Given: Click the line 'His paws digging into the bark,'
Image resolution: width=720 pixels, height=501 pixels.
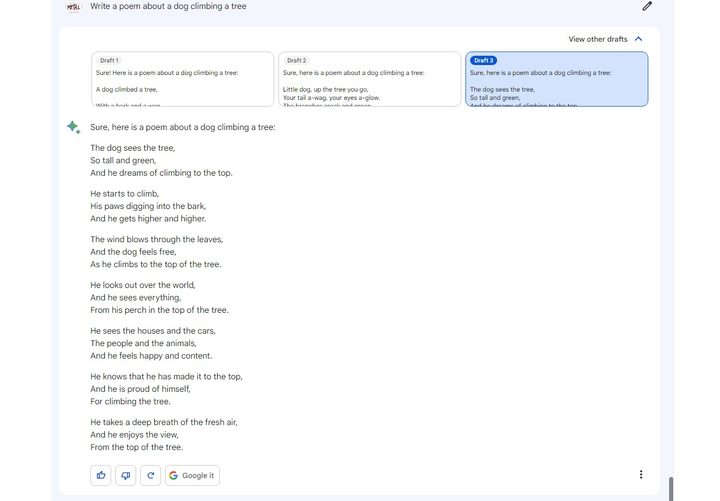Looking at the screenshot, I should pos(148,206).
